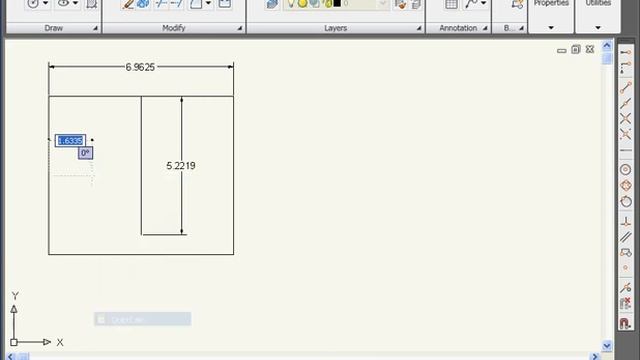Image resolution: width=640 pixels, height=360 pixels.
Task: Toggle the layer lightbulb on/off icon
Action: point(291,4)
